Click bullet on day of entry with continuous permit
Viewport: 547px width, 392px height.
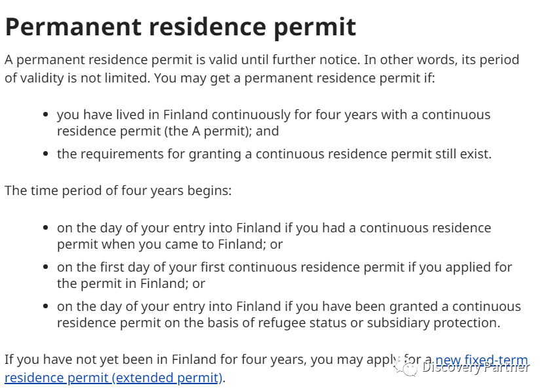pyautogui.click(x=274, y=236)
